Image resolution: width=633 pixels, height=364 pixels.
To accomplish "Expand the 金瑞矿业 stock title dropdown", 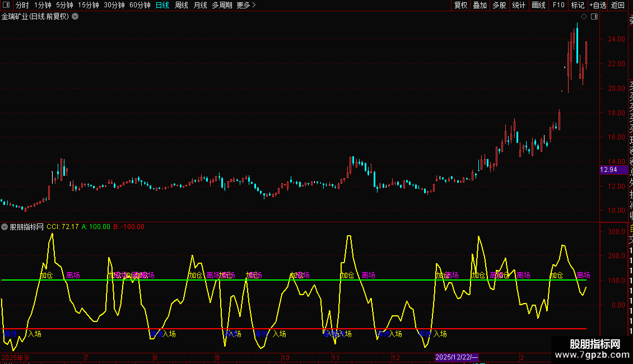I will point(75,16).
